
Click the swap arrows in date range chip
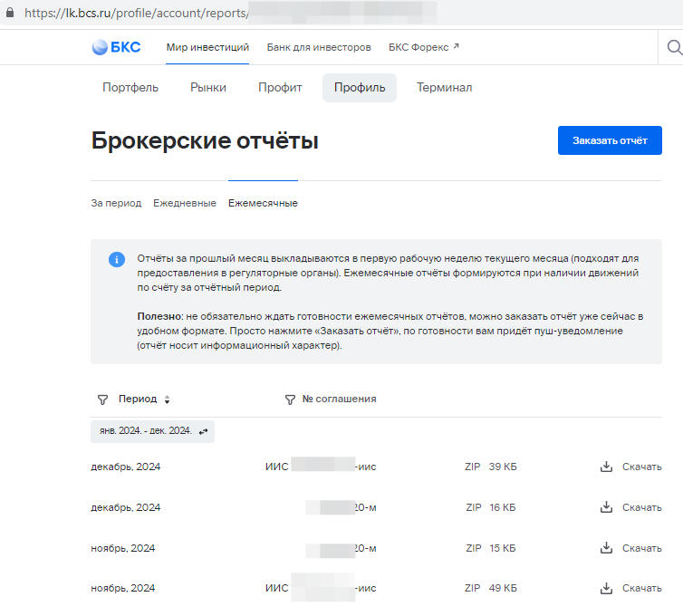204,432
